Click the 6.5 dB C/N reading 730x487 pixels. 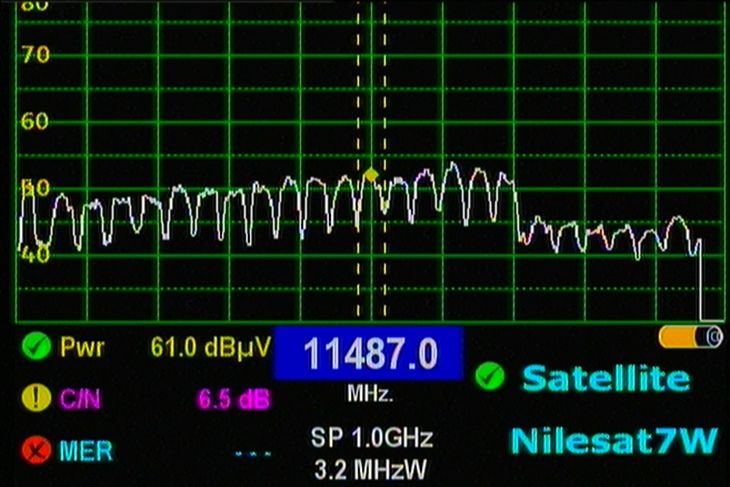tap(233, 399)
